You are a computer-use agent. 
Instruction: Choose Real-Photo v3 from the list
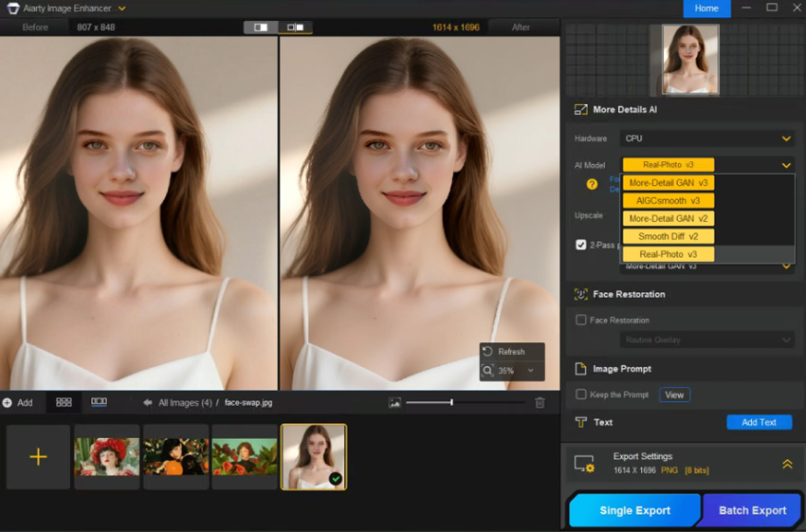click(x=669, y=254)
